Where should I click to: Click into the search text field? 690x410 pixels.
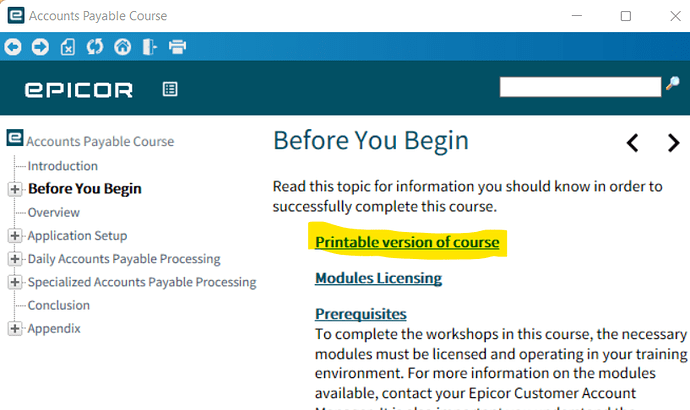[x=580, y=87]
